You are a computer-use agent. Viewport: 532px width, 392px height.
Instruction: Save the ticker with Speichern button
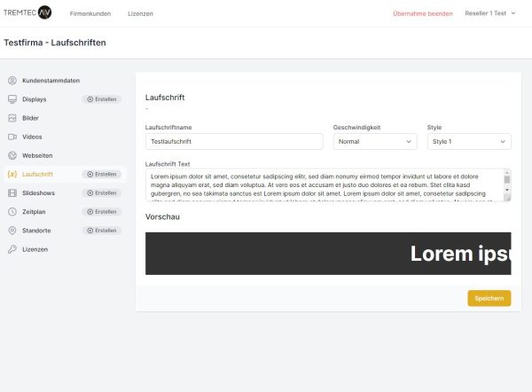pos(489,298)
